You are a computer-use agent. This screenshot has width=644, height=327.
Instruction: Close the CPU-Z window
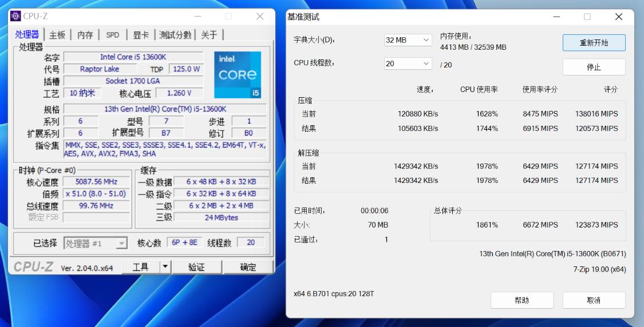coord(259,16)
